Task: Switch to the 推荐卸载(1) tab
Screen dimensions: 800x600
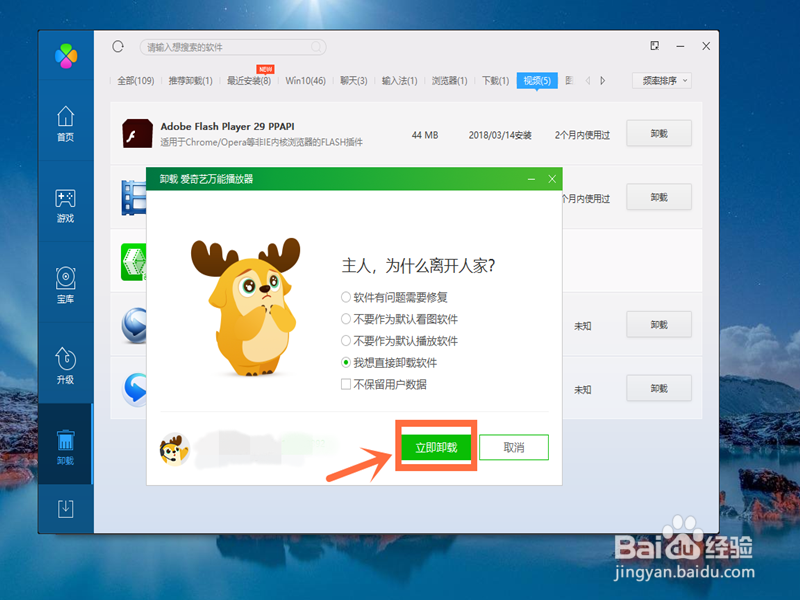Action: [x=190, y=81]
